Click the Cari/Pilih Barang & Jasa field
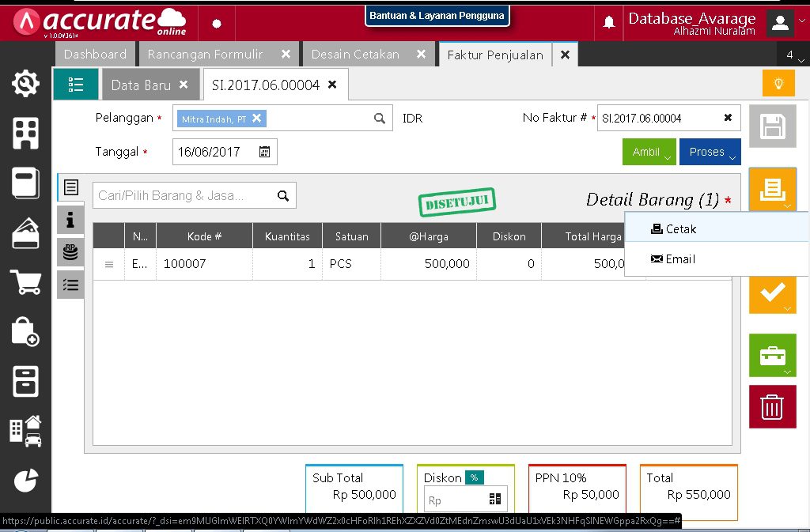 tap(185, 196)
